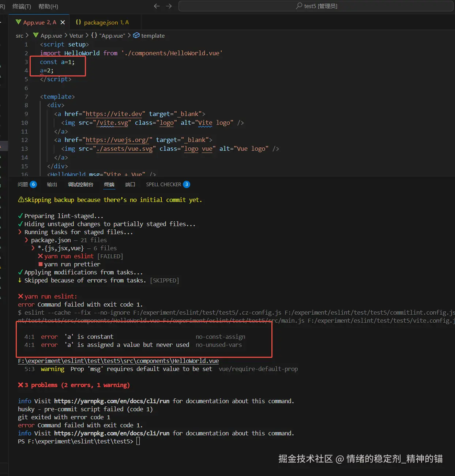Click vue/require-default-prop rule text

(x=258, y=369)
